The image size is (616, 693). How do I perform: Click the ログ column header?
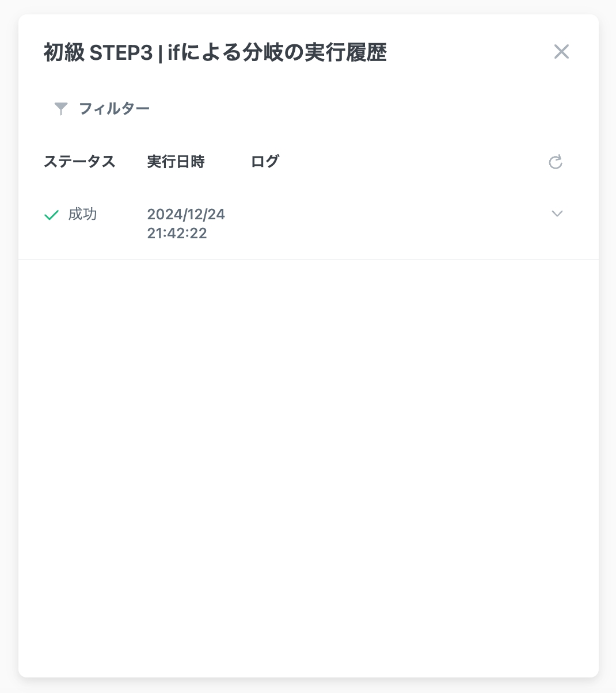(265, 162)
